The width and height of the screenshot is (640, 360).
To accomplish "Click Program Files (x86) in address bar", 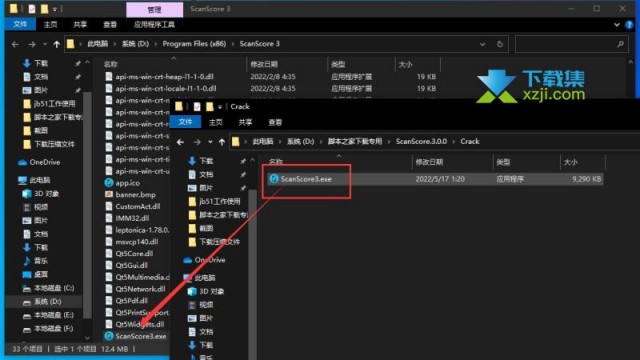I will pos(194,44).
